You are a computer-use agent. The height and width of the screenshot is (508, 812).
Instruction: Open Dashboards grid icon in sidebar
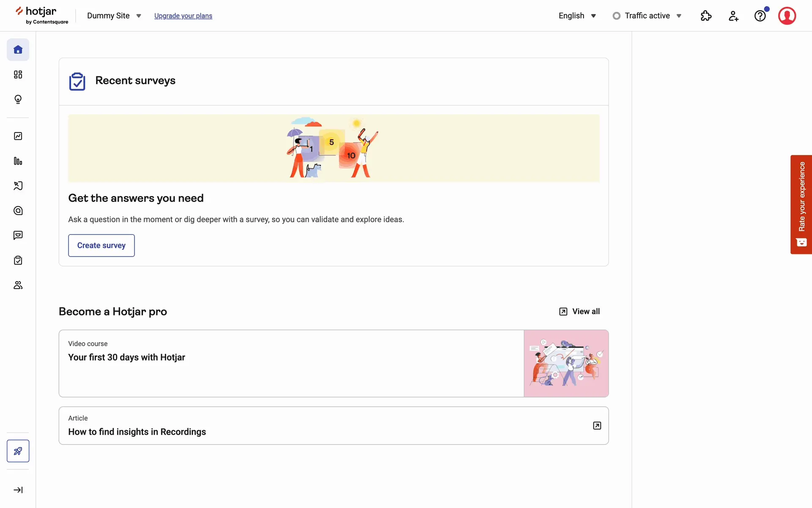coord(18,75)
